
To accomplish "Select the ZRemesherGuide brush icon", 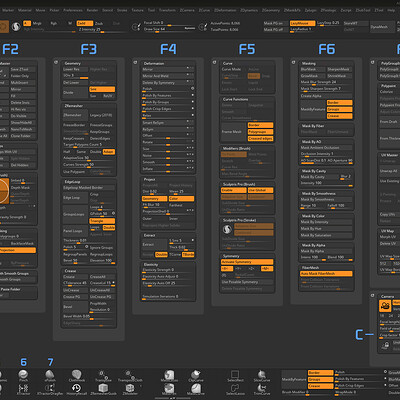I will [103, 389].
